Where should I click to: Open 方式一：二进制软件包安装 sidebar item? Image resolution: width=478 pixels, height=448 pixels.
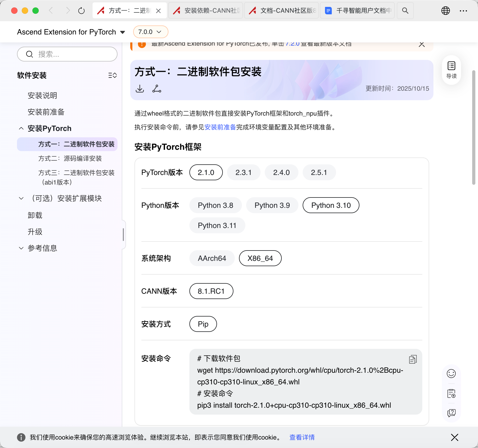[x=67, y=144]
